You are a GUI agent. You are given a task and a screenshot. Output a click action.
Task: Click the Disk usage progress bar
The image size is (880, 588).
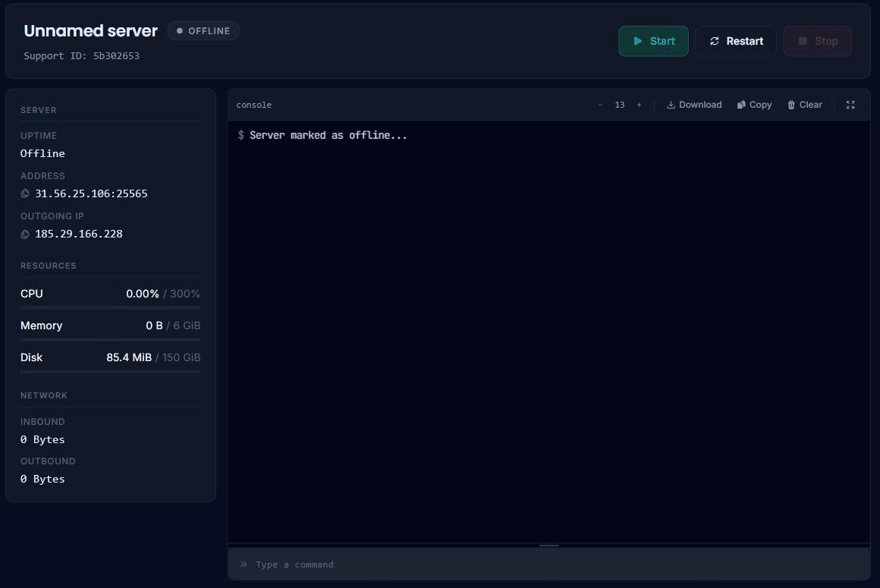click(111, 372)
